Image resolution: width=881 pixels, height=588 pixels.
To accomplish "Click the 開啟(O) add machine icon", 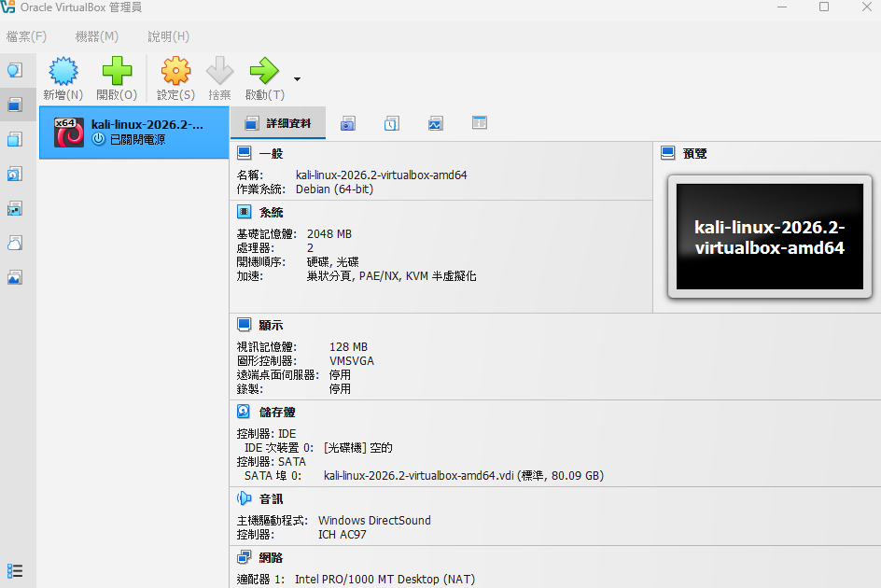I will [x=117, y=71].
